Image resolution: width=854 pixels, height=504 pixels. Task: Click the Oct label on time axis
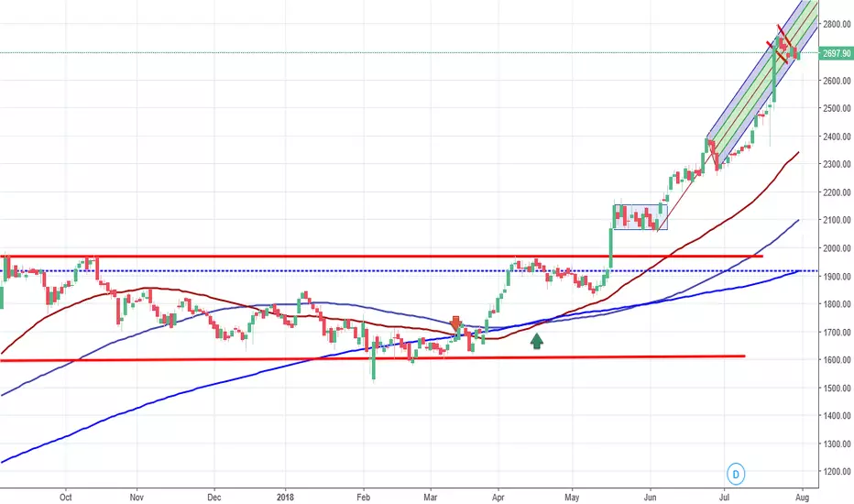point(65,498)
